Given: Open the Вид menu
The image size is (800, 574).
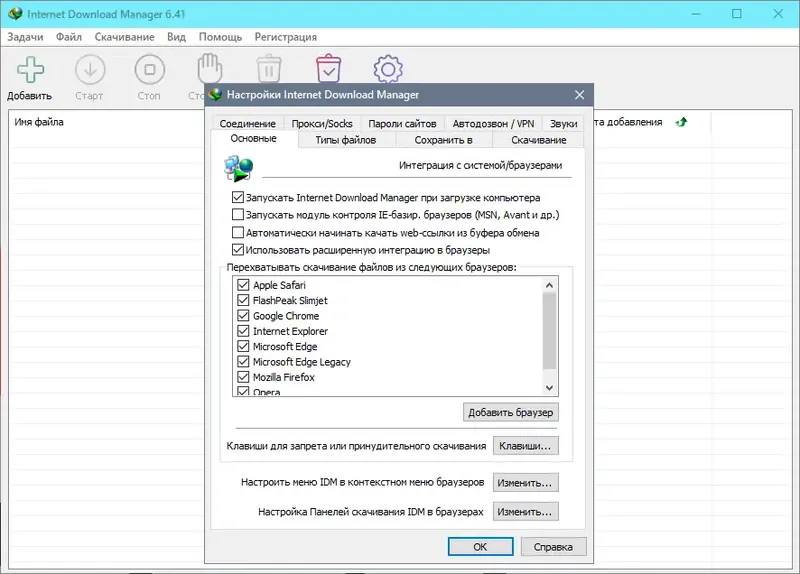Looking at the screenshot, I should click(177, 37).
